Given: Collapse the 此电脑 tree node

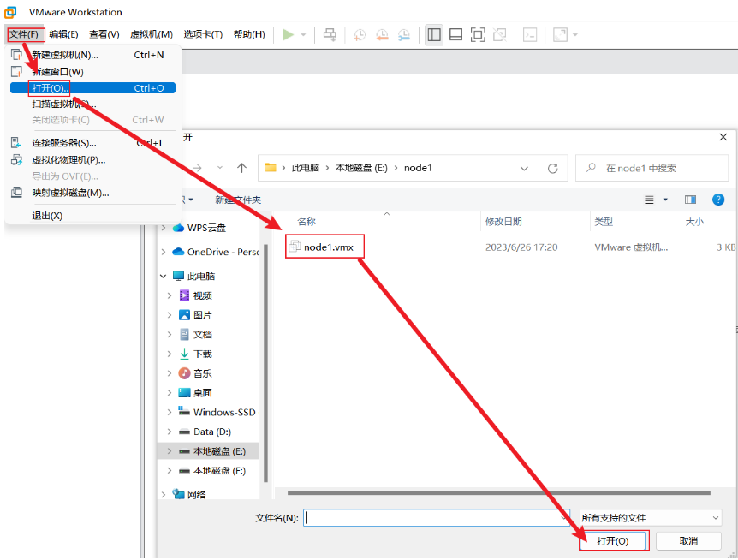Looking at the screenshot, I should [164, 277].
